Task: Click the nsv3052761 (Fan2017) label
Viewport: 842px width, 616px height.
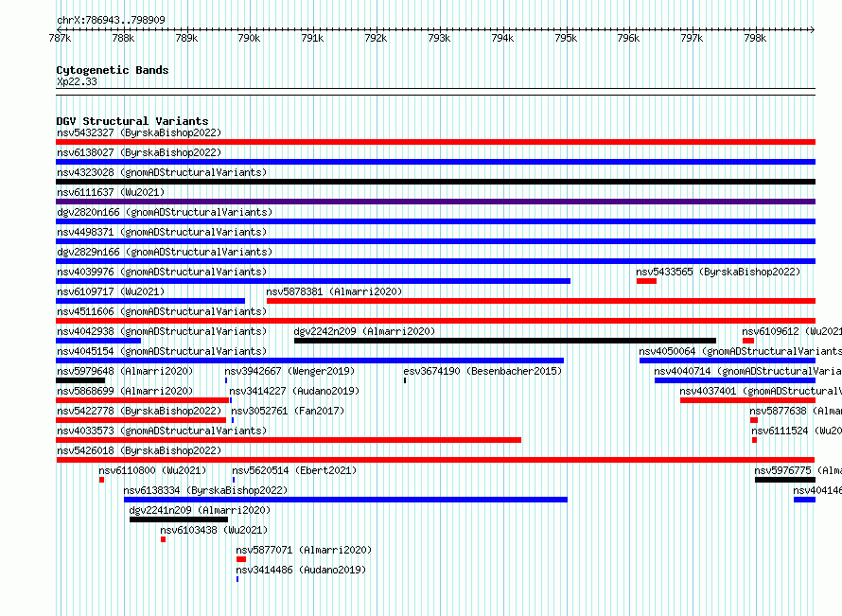Action: (288, 411)
